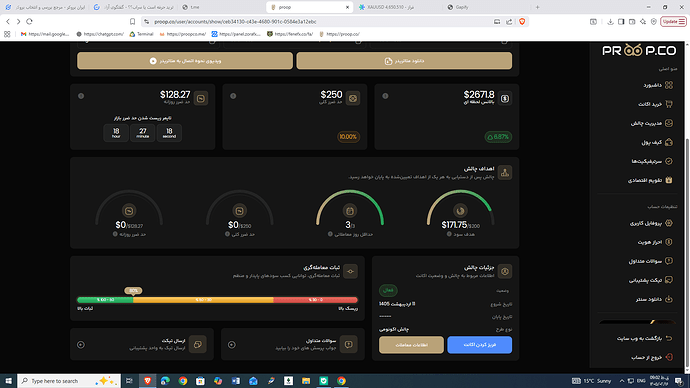Click the MetaTrader connection video guide button
Screen dimensions: 690x388
tap(185, 61)
